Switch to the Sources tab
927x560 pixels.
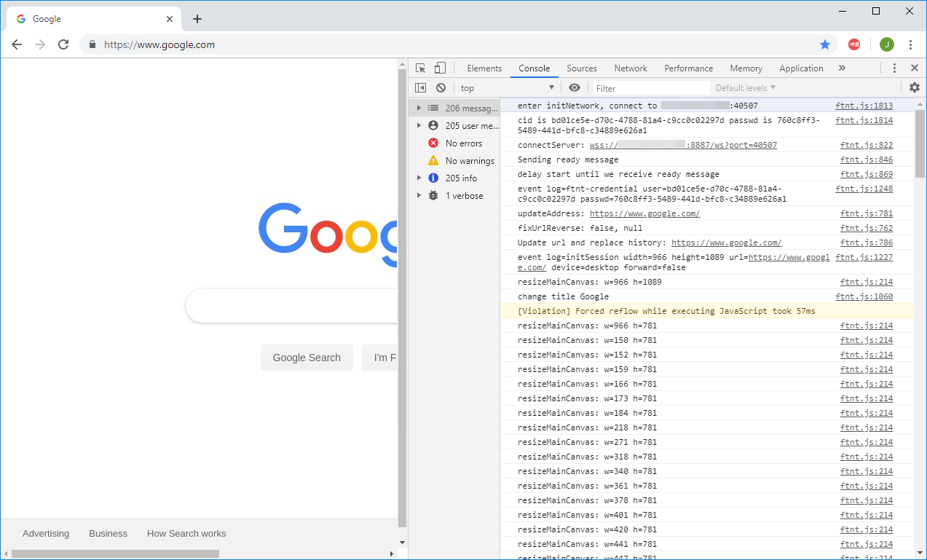click(582, 68)
